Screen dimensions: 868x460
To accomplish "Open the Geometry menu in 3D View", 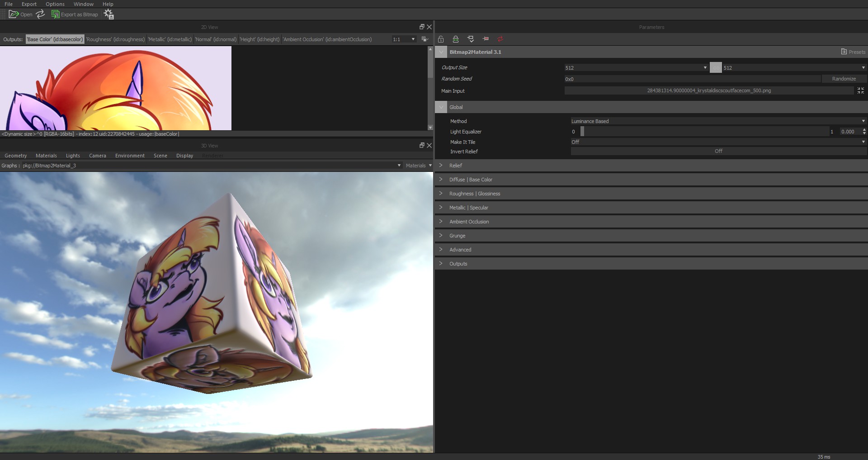I will 16,156.
